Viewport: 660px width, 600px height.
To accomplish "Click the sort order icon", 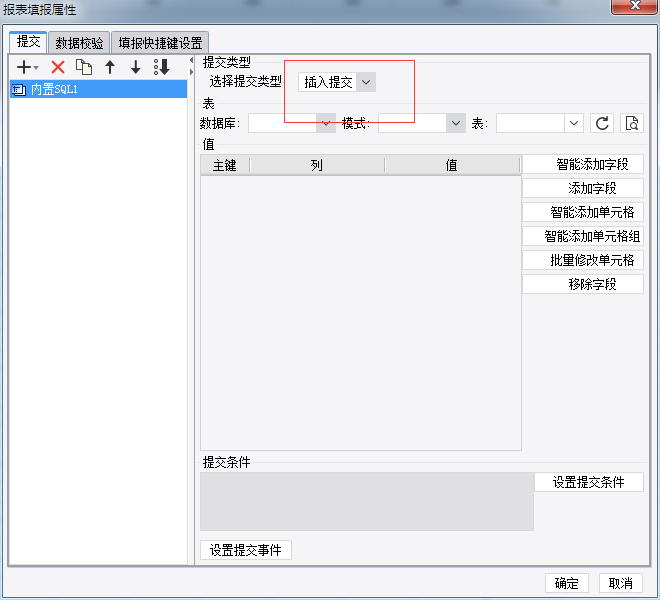I will tap(162, 67).
